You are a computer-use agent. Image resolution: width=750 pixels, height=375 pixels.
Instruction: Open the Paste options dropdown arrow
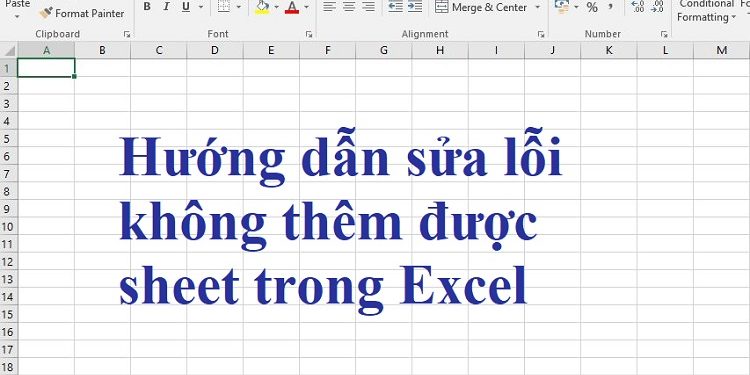click(x=17, y=17)
